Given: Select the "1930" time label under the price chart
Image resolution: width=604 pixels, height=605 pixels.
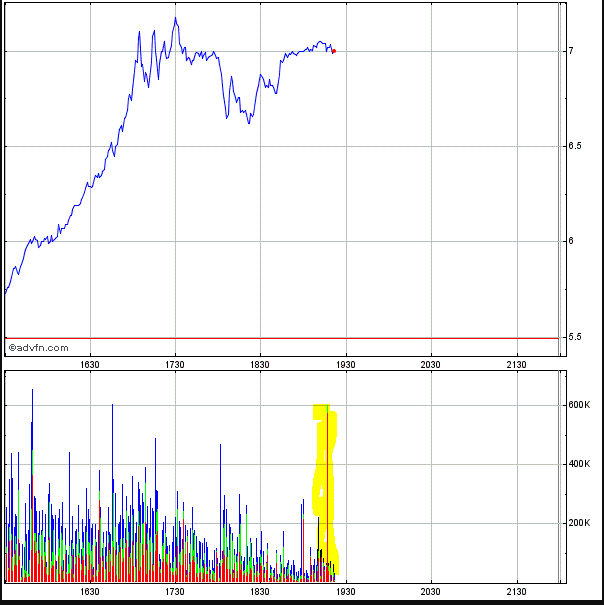Looking at the screenshot, I should [345, 365].
